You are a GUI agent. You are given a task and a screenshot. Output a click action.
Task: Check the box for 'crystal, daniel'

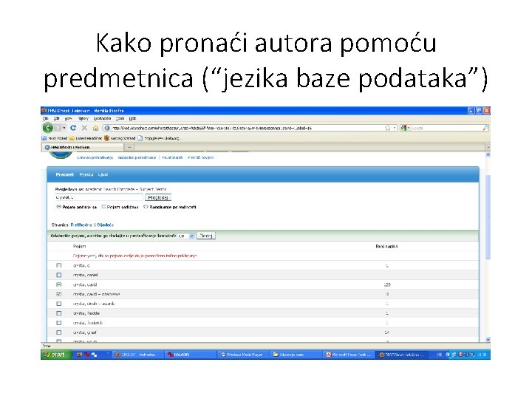pos(58,275)
